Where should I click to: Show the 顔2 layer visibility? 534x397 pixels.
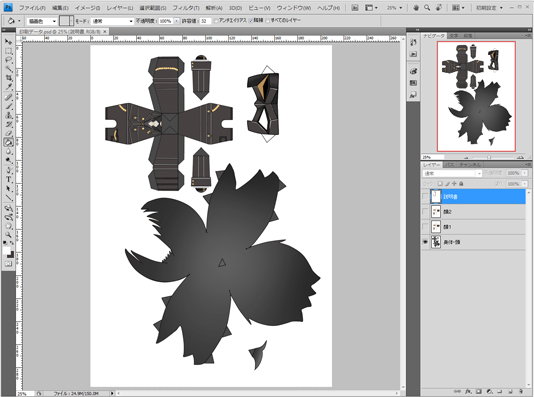[x=425, y=212]
